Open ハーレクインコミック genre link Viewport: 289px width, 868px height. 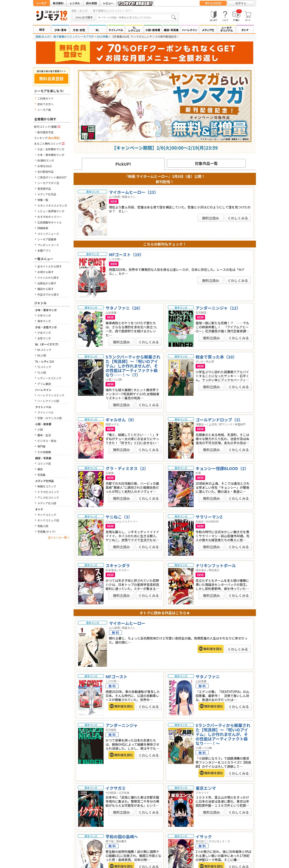pos(50,396)
